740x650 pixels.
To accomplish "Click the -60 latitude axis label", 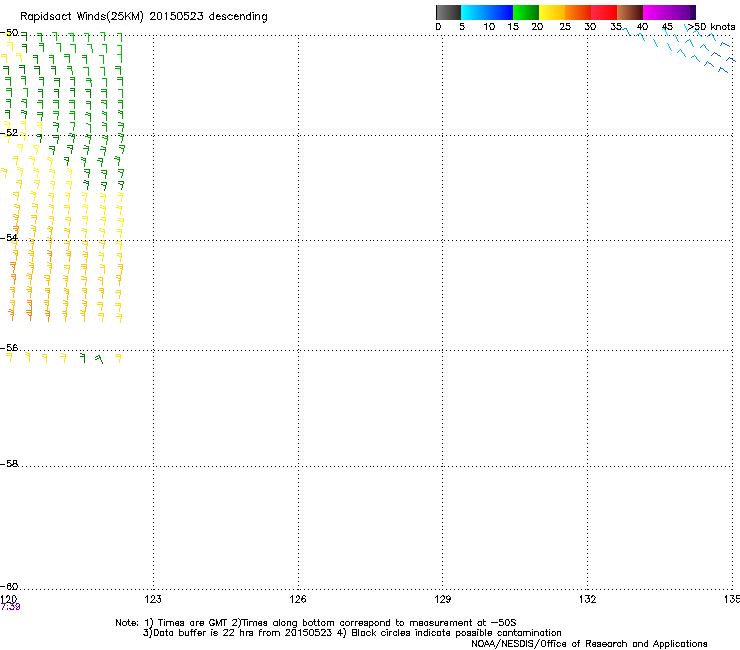I will [9, 586].
